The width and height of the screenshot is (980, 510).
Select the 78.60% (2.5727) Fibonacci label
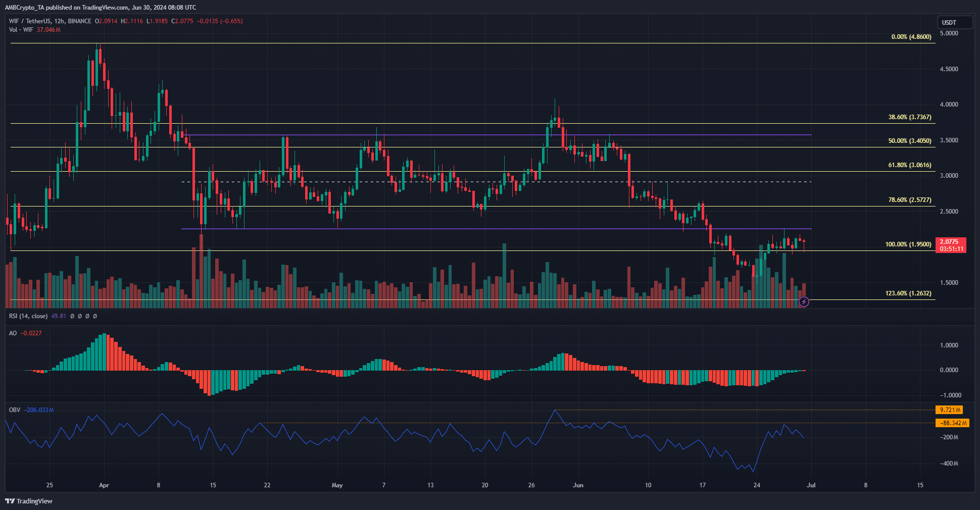point(910,200)
